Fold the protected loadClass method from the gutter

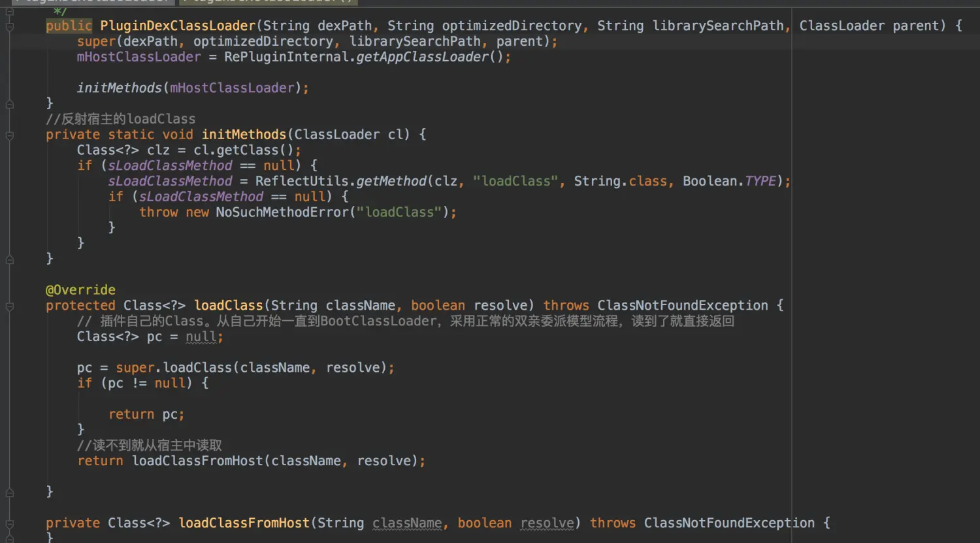click(x=9, y=306)
